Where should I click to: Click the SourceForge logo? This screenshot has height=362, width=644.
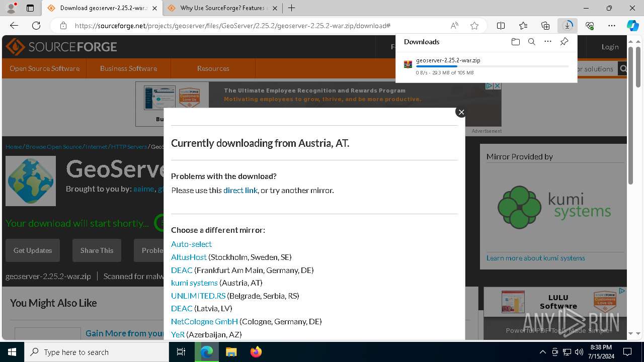tap(61, 47)
